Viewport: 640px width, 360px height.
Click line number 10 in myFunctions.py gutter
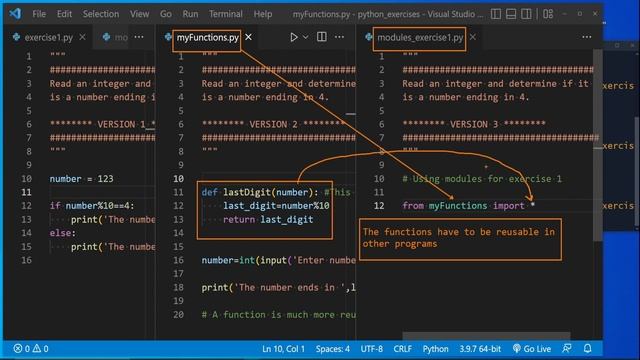pyautogui.click(x=178, y=179)
